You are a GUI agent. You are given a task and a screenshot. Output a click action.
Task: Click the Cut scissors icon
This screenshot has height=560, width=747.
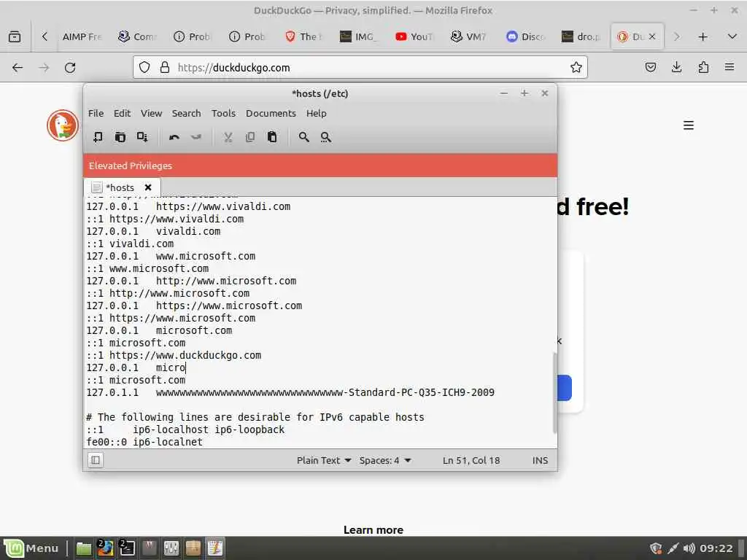[228, 137]
